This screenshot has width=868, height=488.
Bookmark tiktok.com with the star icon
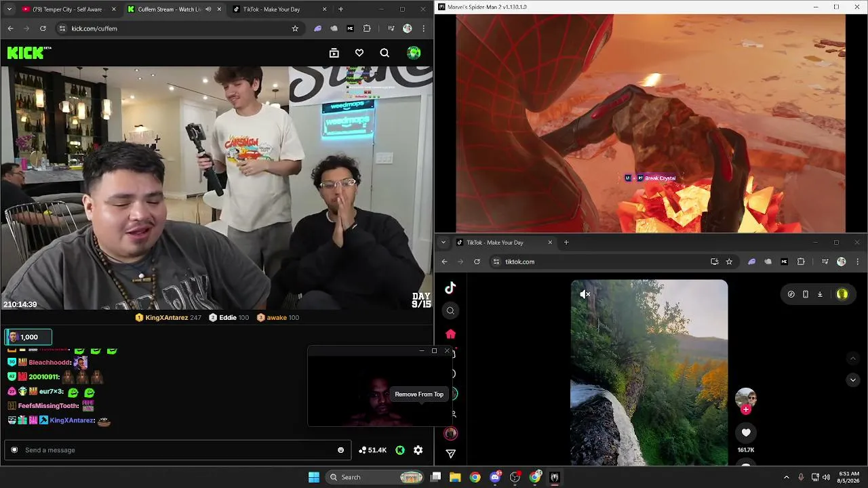coord(729,262)
